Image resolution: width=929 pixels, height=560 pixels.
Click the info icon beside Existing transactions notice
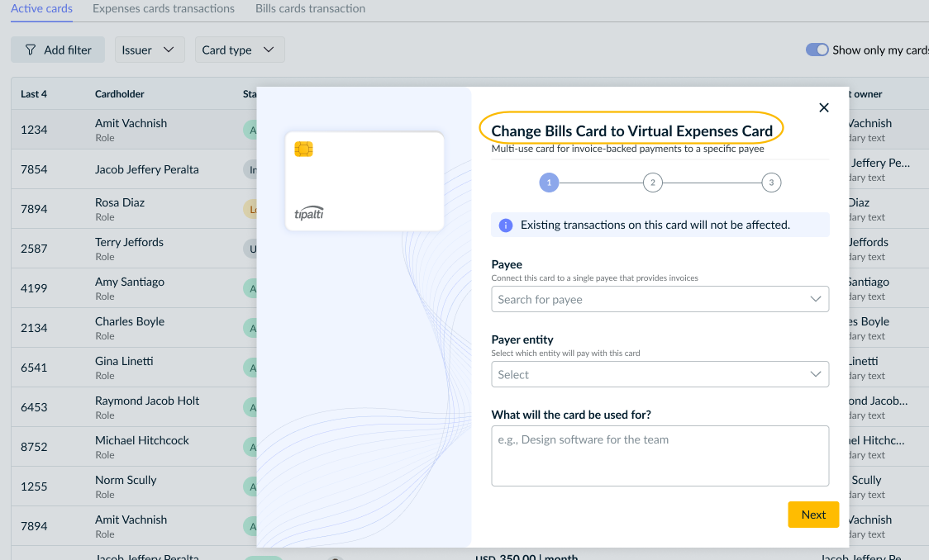(505, 225)
